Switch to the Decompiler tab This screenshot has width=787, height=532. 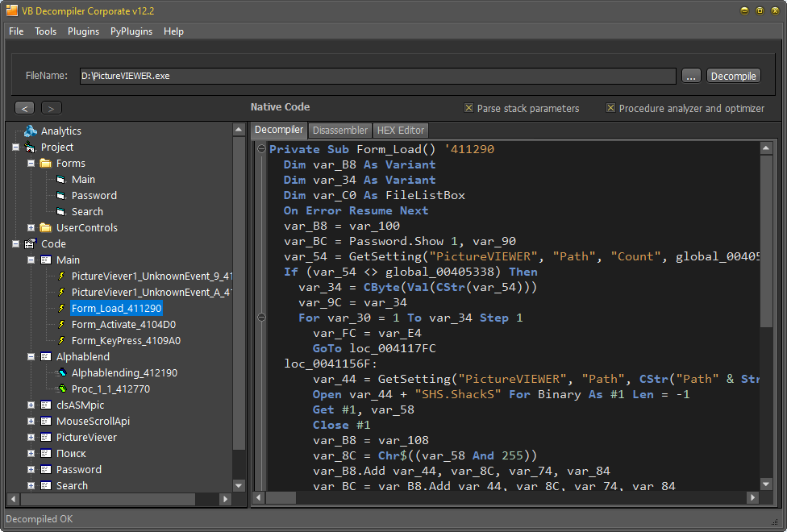pos(278,130)
